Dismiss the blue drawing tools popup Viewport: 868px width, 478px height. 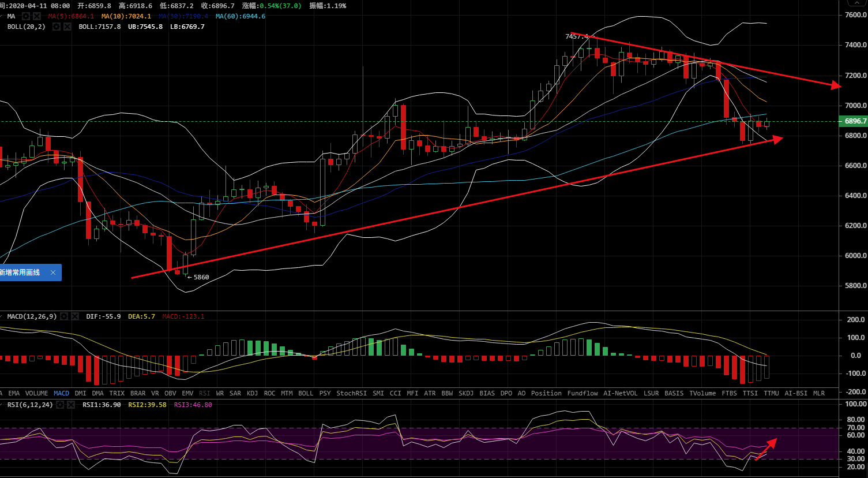coord(53,272)
